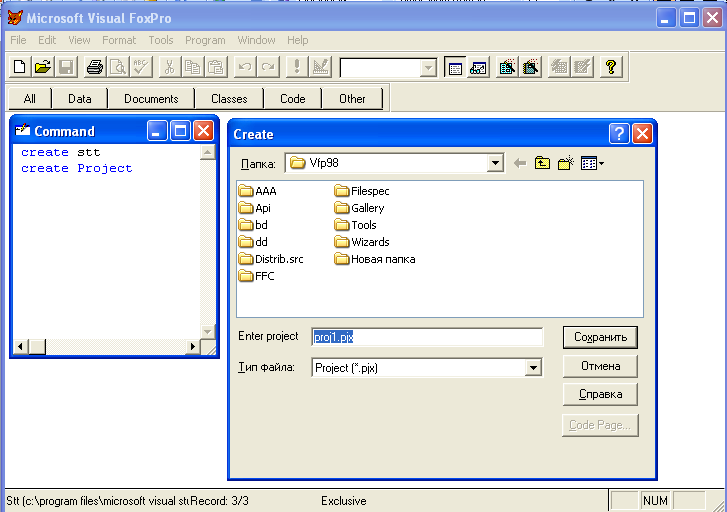Click Command window scroll up arrow

coord(208,152)
